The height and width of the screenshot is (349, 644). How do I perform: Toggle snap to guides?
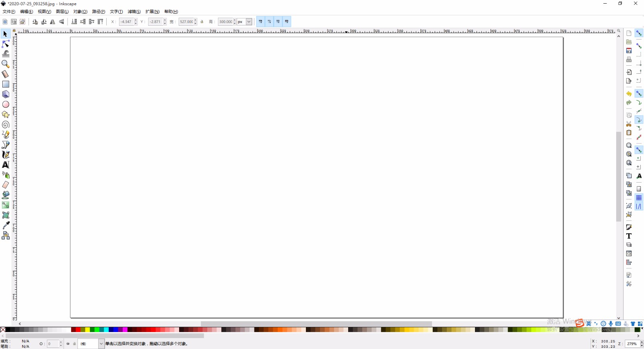(x=639, y=207)
